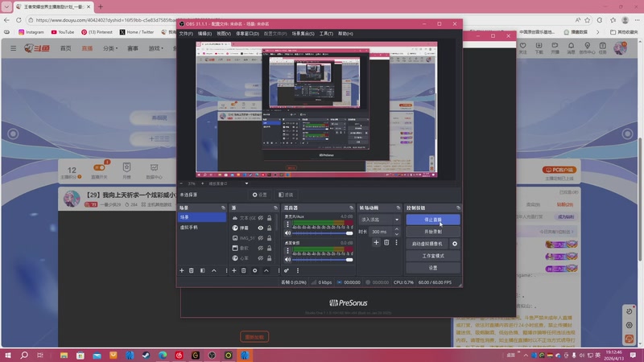The width and height of the screenshot is (644, 362).
Task: Show hidden system tray icons chevron
Action: [526, 356]
